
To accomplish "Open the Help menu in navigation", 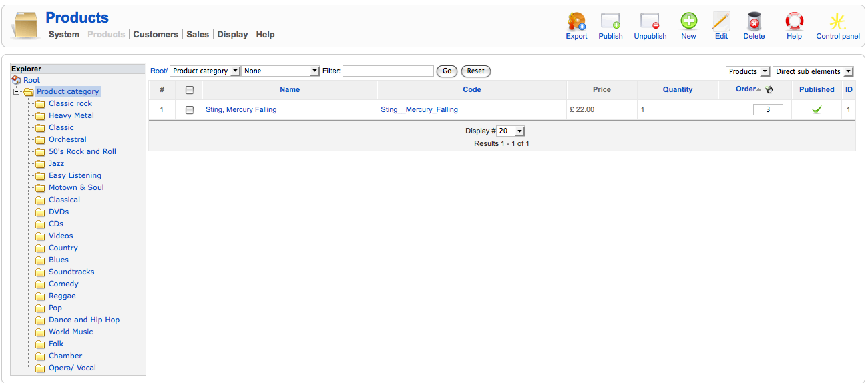I will click(x=265, y=35).
